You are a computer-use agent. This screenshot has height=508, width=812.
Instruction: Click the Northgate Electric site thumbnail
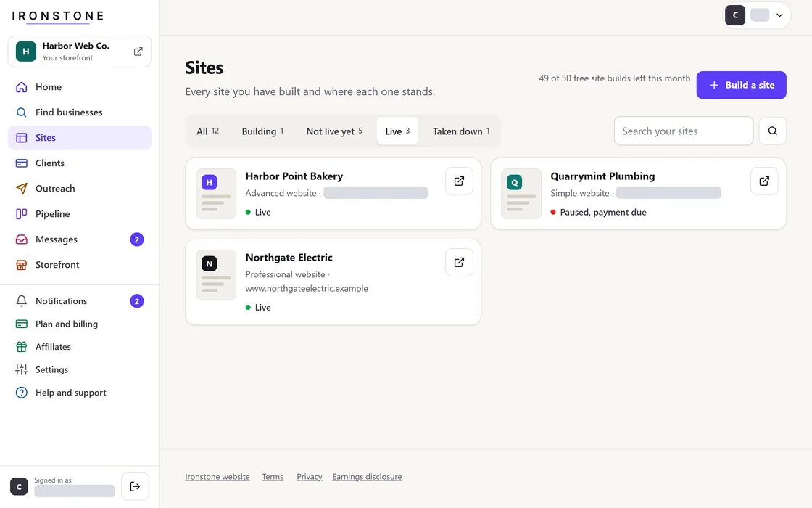click(x=217, y=275)
